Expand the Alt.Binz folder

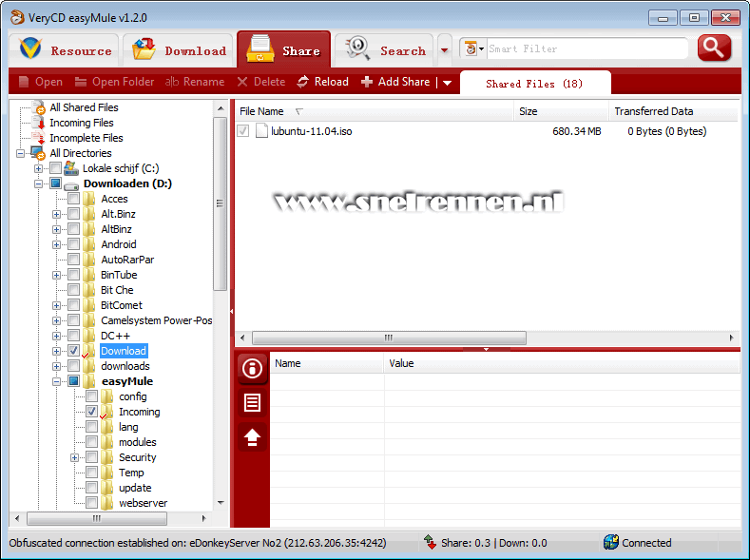point(56,214)
